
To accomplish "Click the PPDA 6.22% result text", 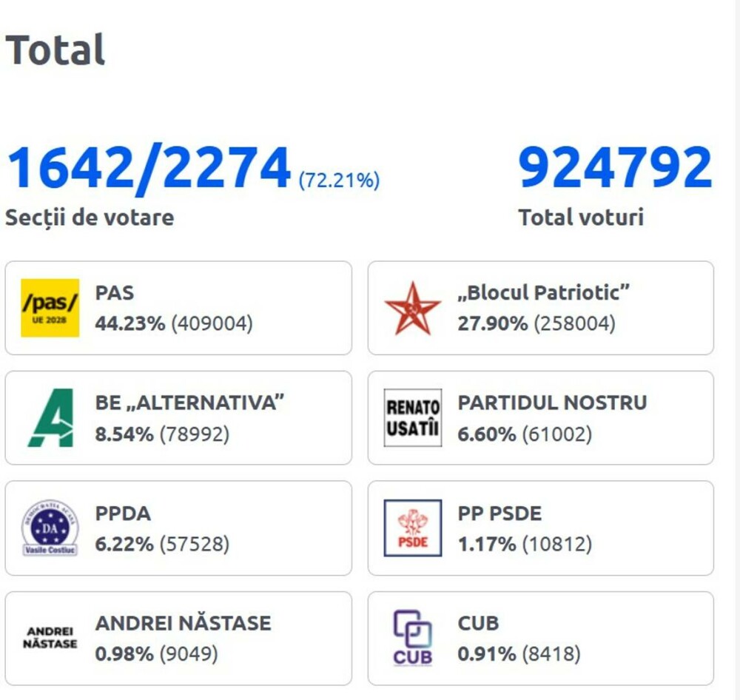I will pos(162,545).
